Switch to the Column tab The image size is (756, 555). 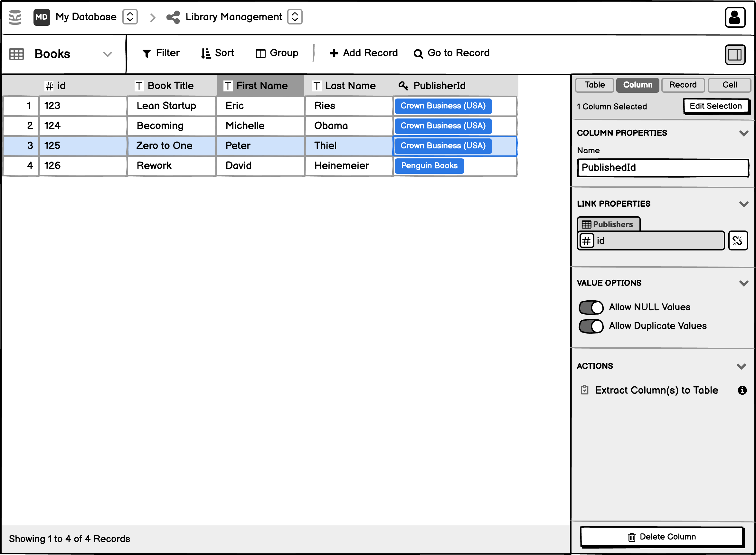[638, 85]
